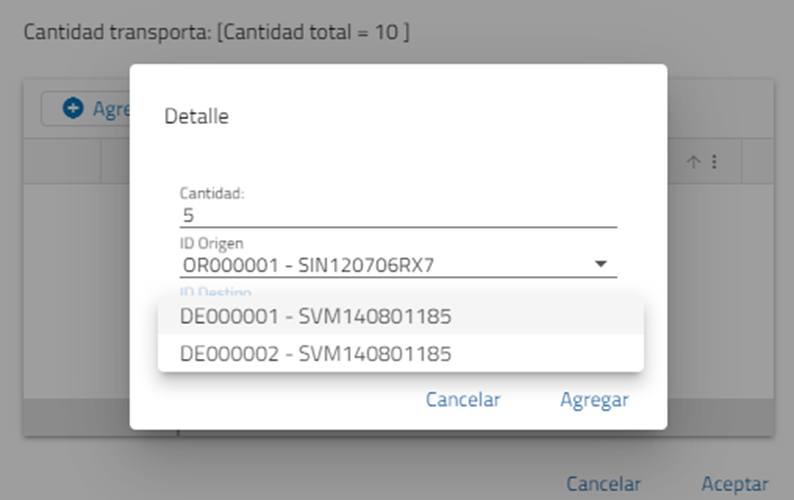Click the sort ascending arrow in grid header
Screen dimensions: 794x500
693,162
